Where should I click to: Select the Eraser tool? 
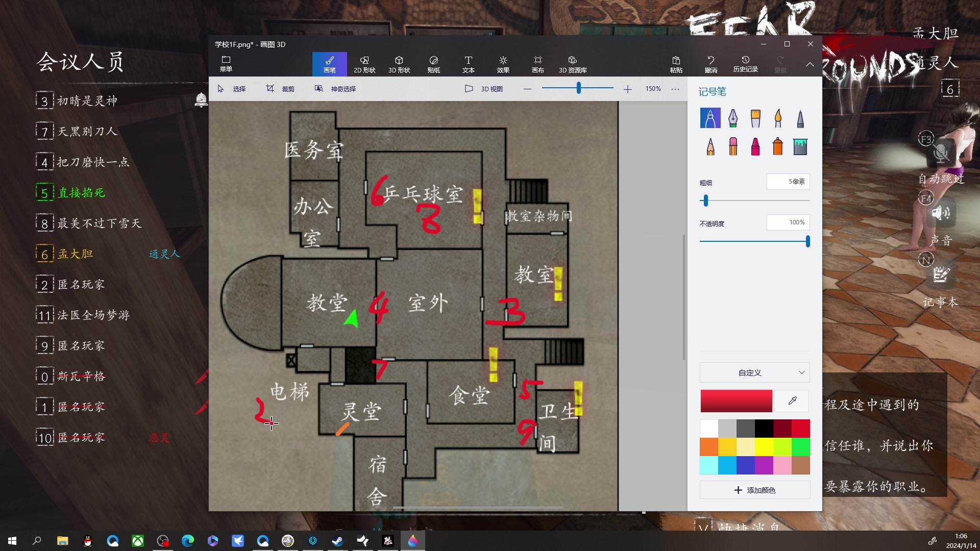(x=733, y=146)
